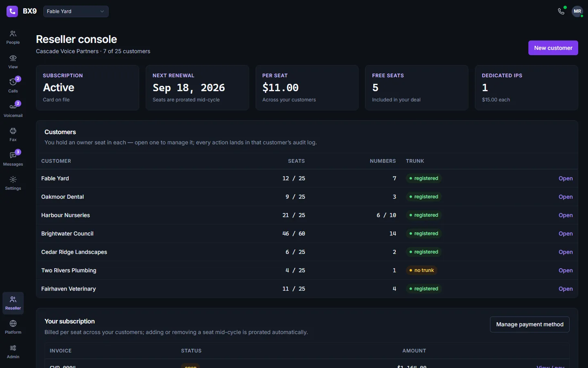Image resolution: width=588 pixels, height=368 pixels.
Task: Open Settings in the sidebar
Action: coord(13,183)
